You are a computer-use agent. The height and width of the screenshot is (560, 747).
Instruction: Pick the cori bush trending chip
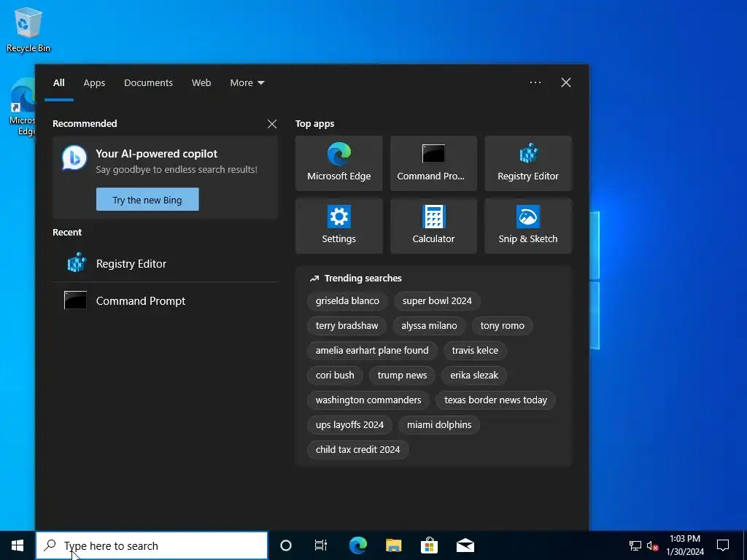coord(335,376)
